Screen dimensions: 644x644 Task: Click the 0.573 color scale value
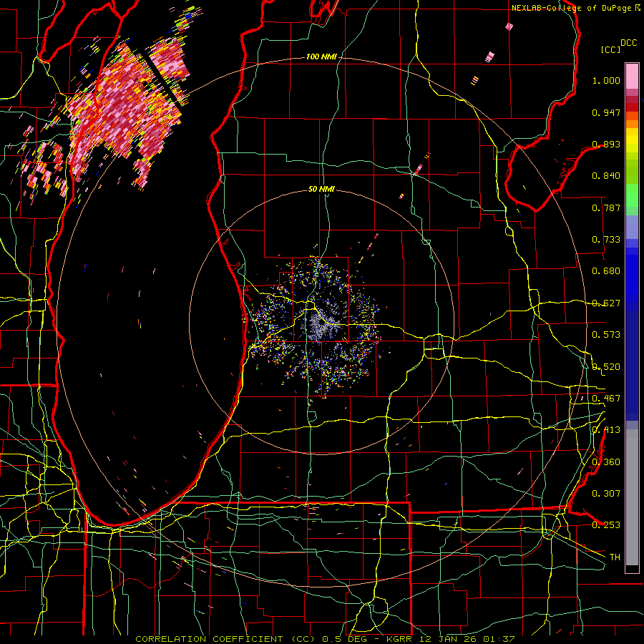[606, 335]
